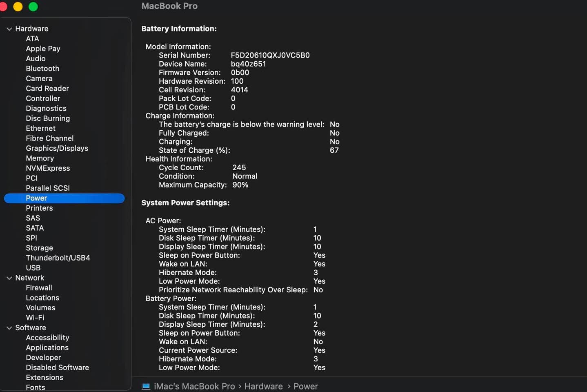Click the battery serial number F5D20610QXJ0VC5B0
Image resolution: width=587 pixels, height=392 pixels.
click(270, 55)
